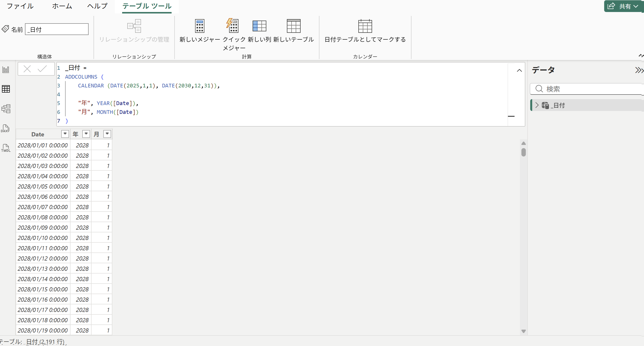
Task: Click the table name input field
Action: 57,29
